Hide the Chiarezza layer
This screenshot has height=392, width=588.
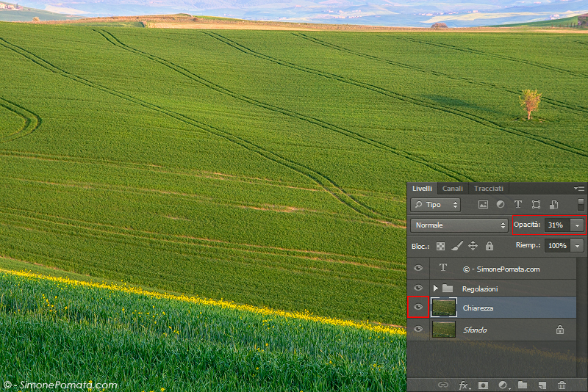coord(418,308)
